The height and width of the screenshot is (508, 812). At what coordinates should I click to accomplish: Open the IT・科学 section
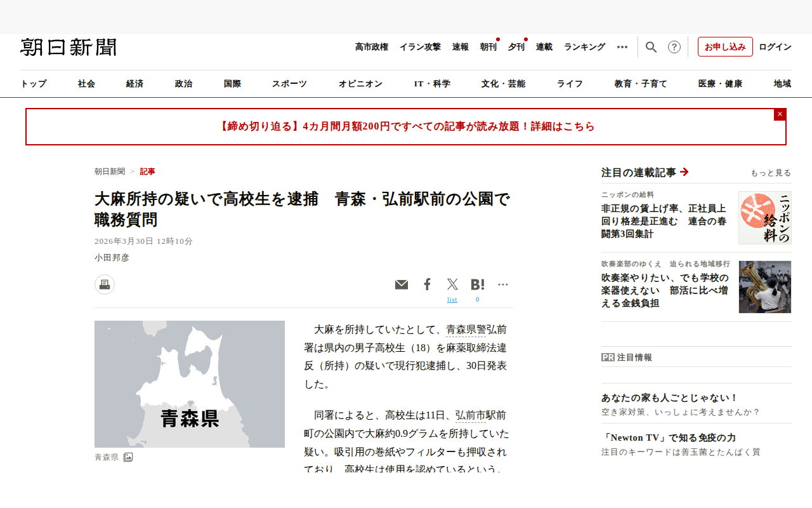pos(432,84)
